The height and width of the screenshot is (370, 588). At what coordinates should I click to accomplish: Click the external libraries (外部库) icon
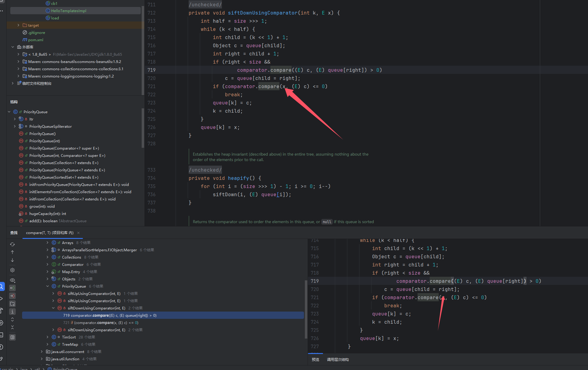tap(19, 47)
